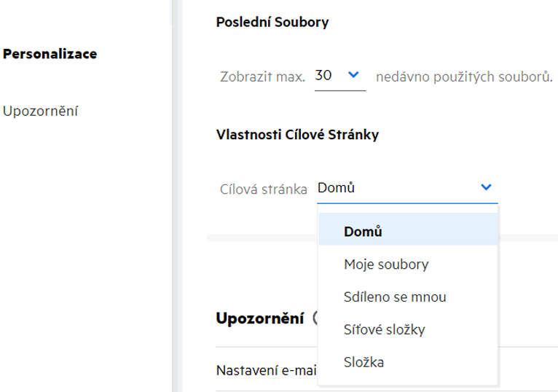Click the Zobrazit max. label

(262, 76)
